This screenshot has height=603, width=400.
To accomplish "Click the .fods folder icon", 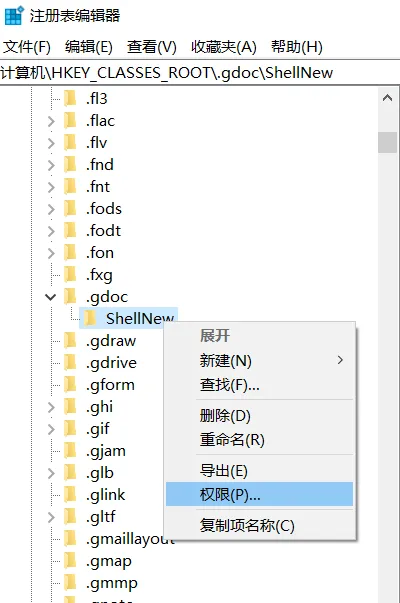I will [x=70, y=209].
